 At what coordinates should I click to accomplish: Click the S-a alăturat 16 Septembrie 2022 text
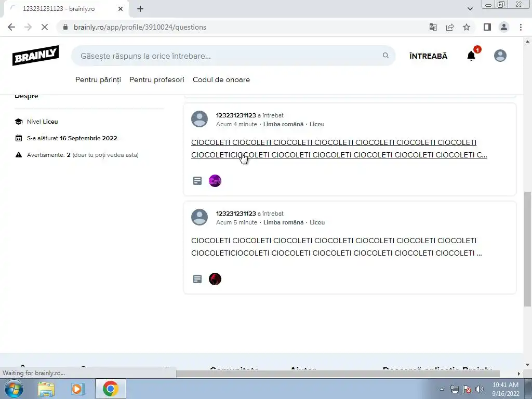pos(72,138)
